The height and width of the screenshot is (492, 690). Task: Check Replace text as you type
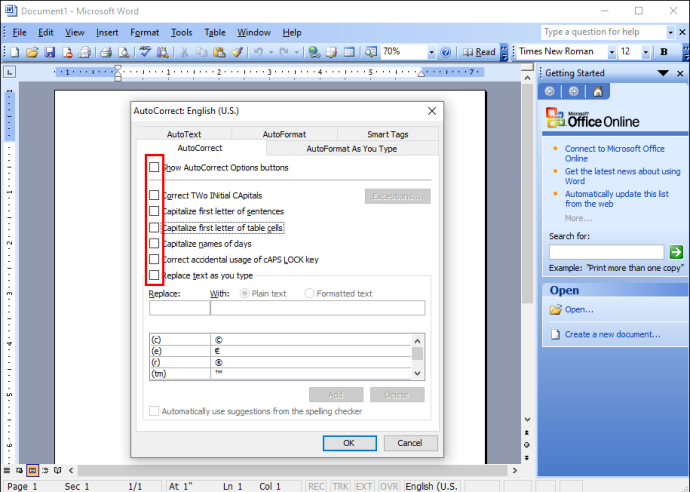tap(154, 275)
